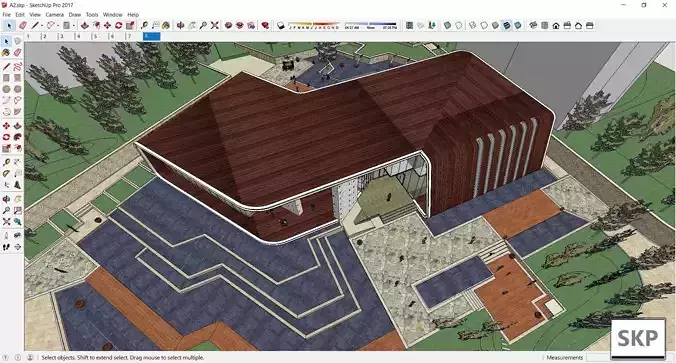Expand the Shapes tool dropdown arrow

(73, 25)
